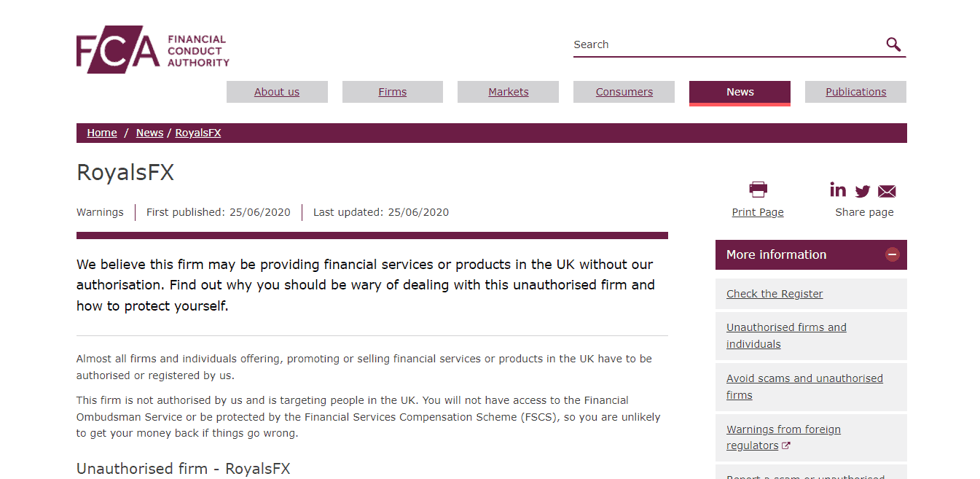This screenshot has height=479, width=980.
Task: Open Warnings from foreign regulators link
Action: 783,437
